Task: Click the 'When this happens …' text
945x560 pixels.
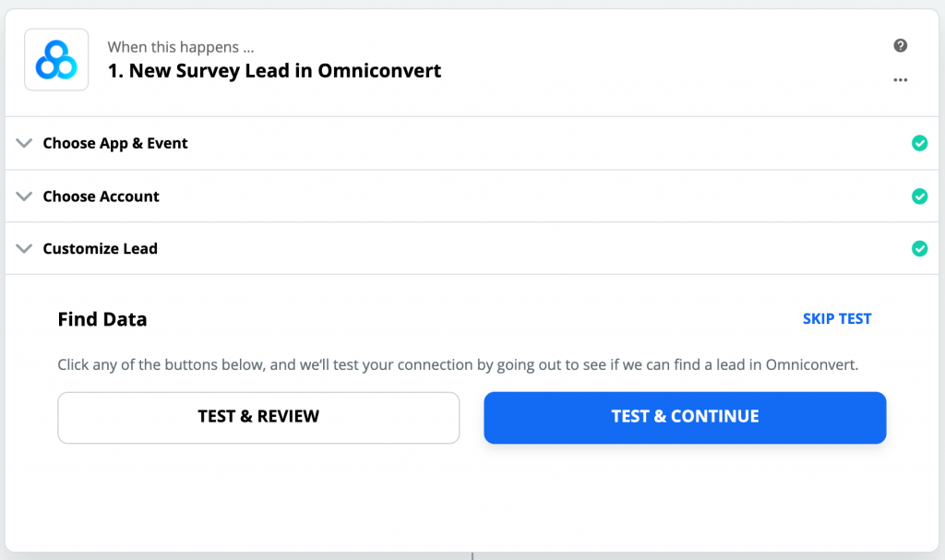Action: pyautogui.click(x=181, y=47)
